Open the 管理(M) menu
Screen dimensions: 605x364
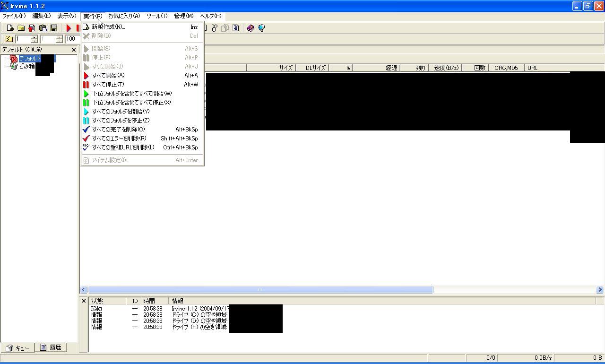(x=184, y=16)
